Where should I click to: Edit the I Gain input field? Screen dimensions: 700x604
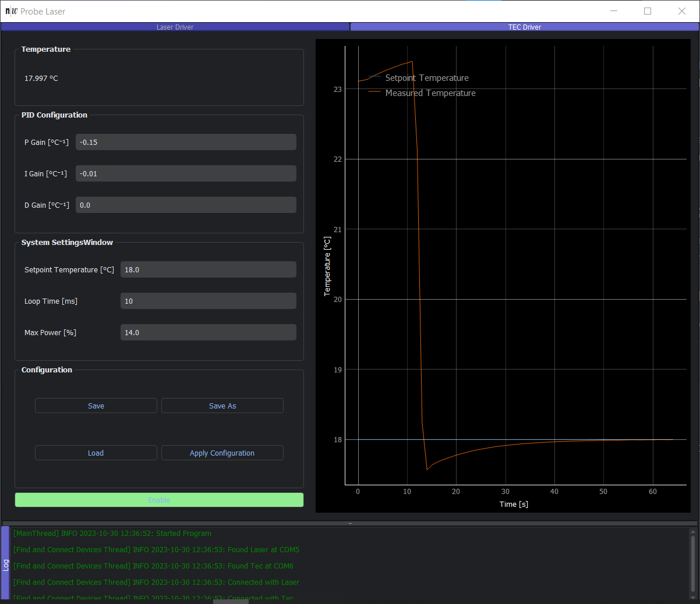click(x=186, y=173)
